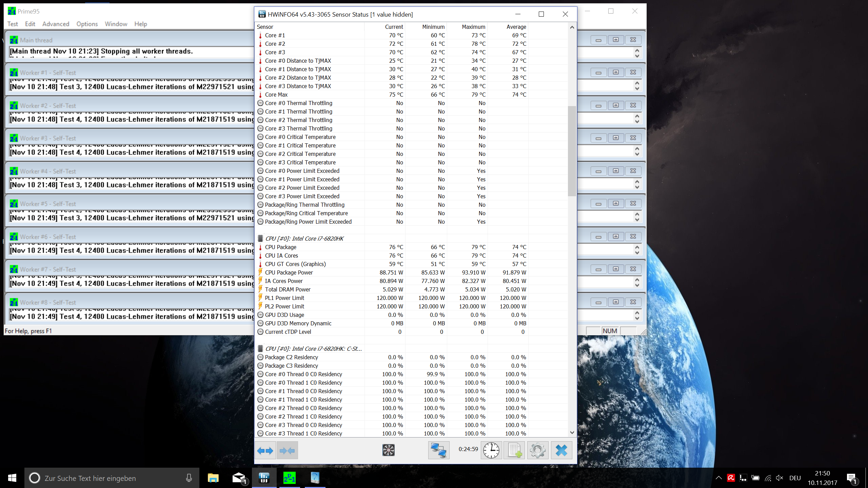Show hidden system tray icons chevron
Image resolution: width=868 pixels, height=488 pixels.
tap(718, 478)
